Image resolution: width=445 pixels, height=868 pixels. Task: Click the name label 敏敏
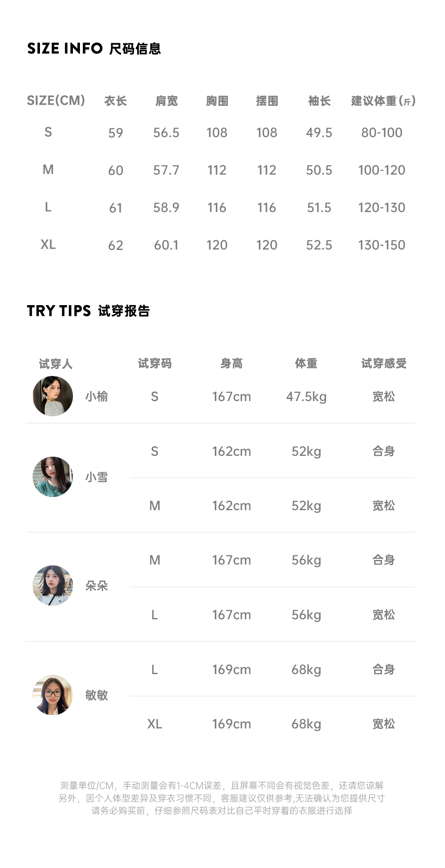click(96, 695)
